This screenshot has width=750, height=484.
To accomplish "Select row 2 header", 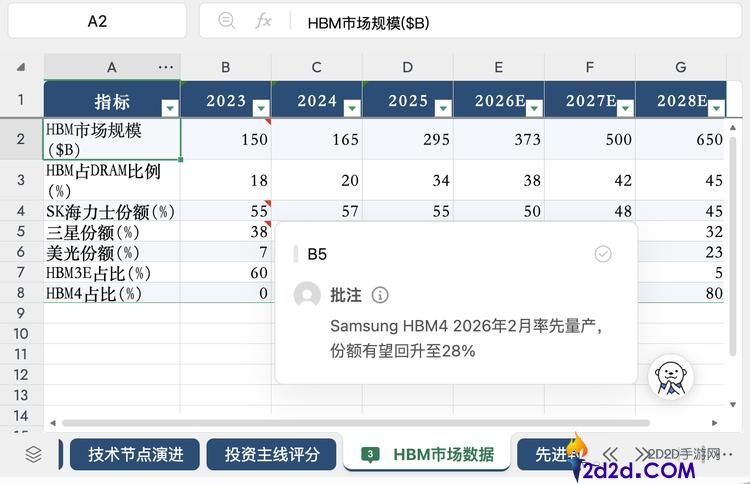I will [21, 139].
